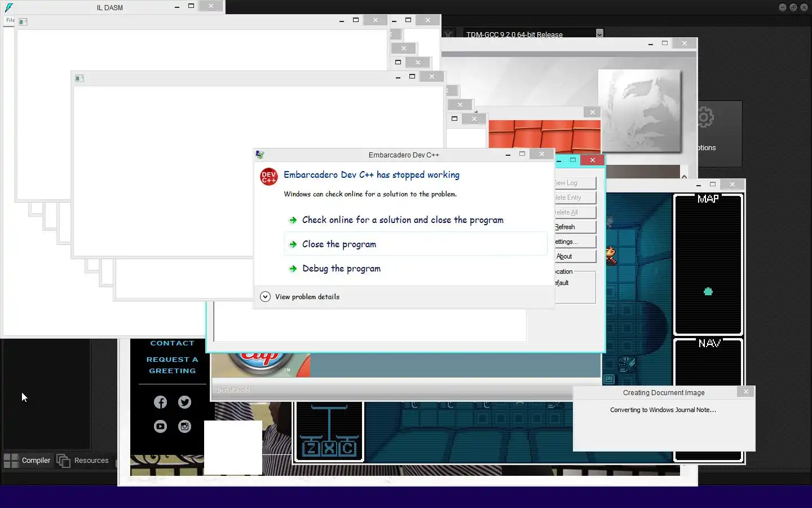Viewport: 812px width, 508px height.
Task: Switch to the Compiler tab
Action: (27, 461)
